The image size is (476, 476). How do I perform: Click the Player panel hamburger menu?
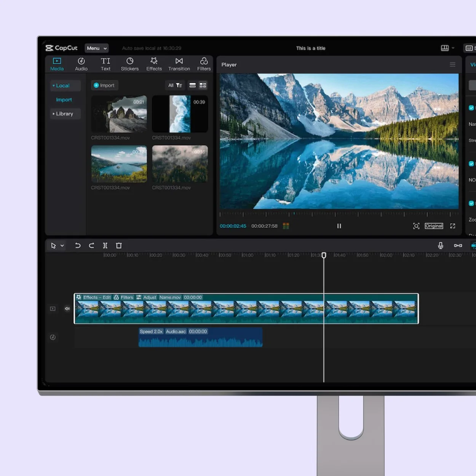point(452,65)
